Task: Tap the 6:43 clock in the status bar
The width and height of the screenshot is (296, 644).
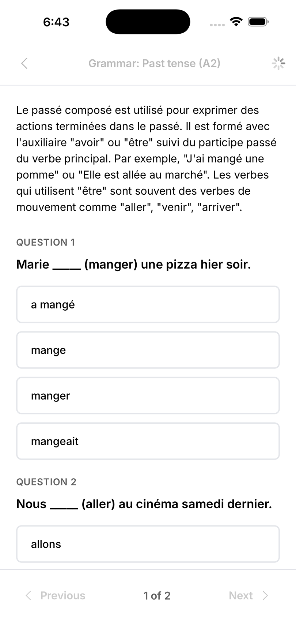Action: point(56,22)
